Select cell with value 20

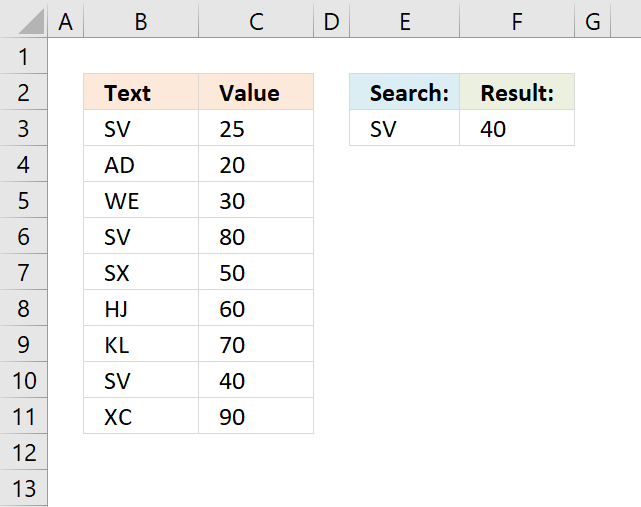[256, 164]
